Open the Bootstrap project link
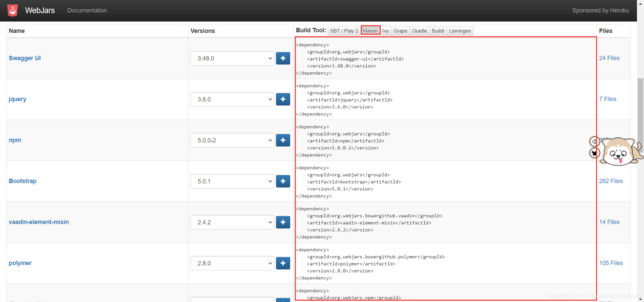The width and height of the screenshot is (644, 302). click(x=22, y=181)
